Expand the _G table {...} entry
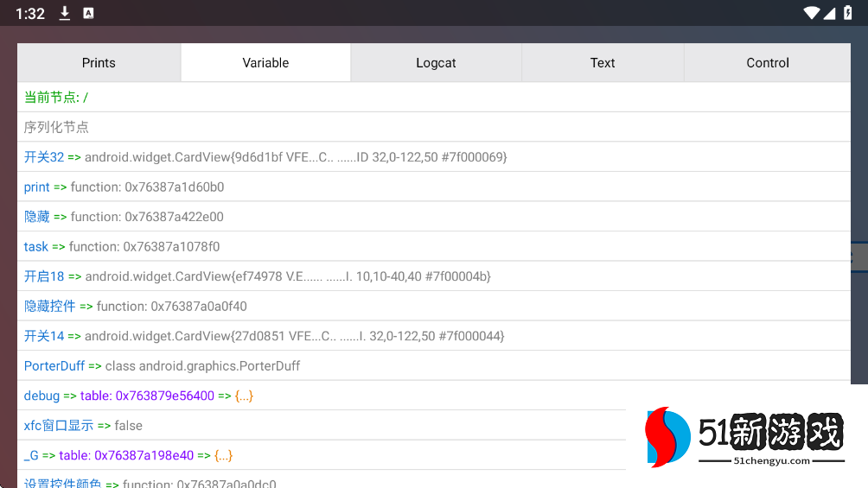Viewport: 868px width, 488px height. pyautogui.click(x=223, y=455)
